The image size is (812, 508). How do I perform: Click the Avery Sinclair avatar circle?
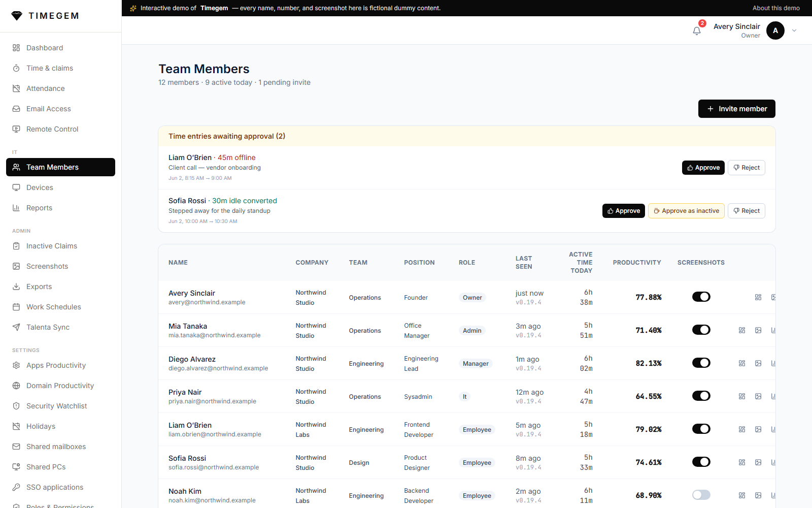(x=775, y=30)
